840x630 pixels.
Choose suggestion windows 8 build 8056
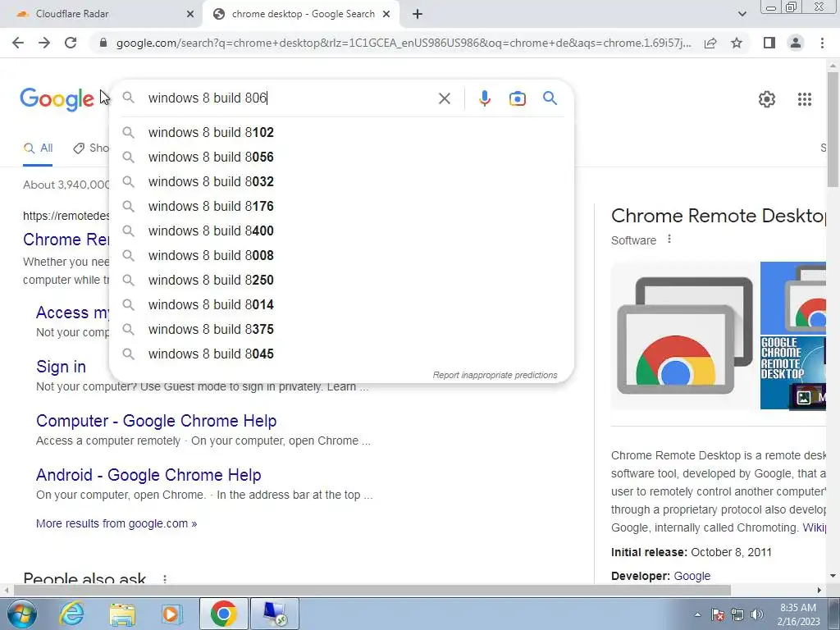(x=341, y=157)
